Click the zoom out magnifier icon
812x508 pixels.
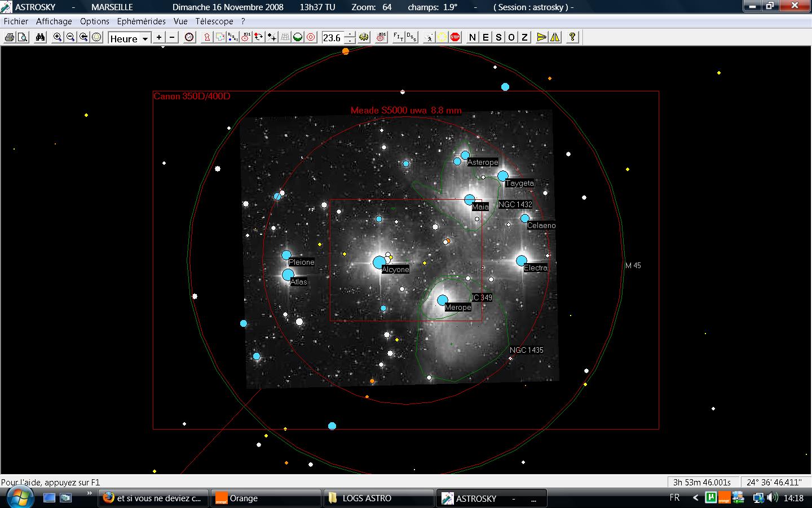pyautogui.click(x=70, y=37)
